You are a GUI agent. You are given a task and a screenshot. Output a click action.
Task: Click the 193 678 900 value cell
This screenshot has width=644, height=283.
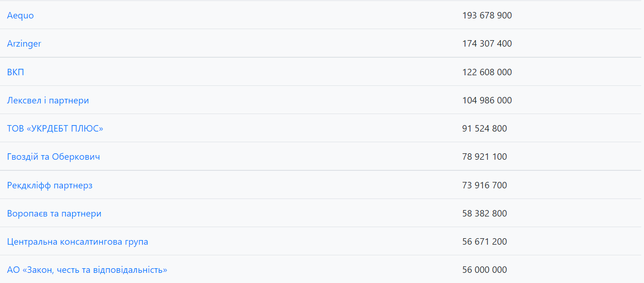(x=487, y=15)
